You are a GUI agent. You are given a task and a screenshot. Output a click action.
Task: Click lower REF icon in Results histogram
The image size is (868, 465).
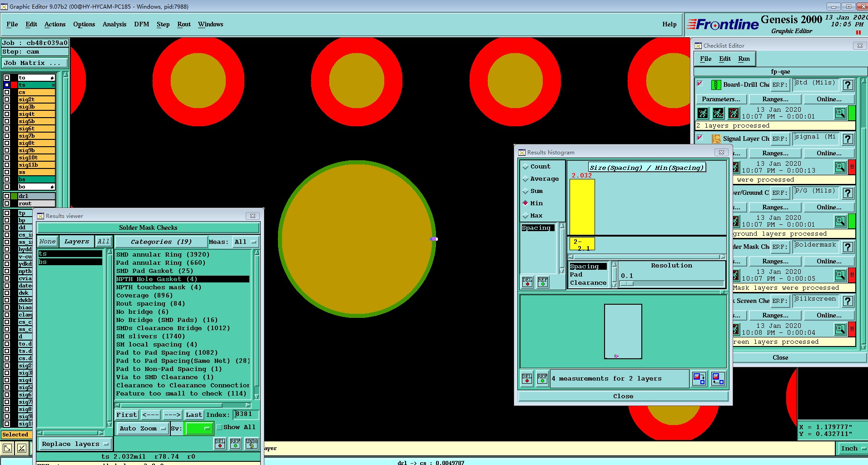pyautogui.click(x=542, y=379)
